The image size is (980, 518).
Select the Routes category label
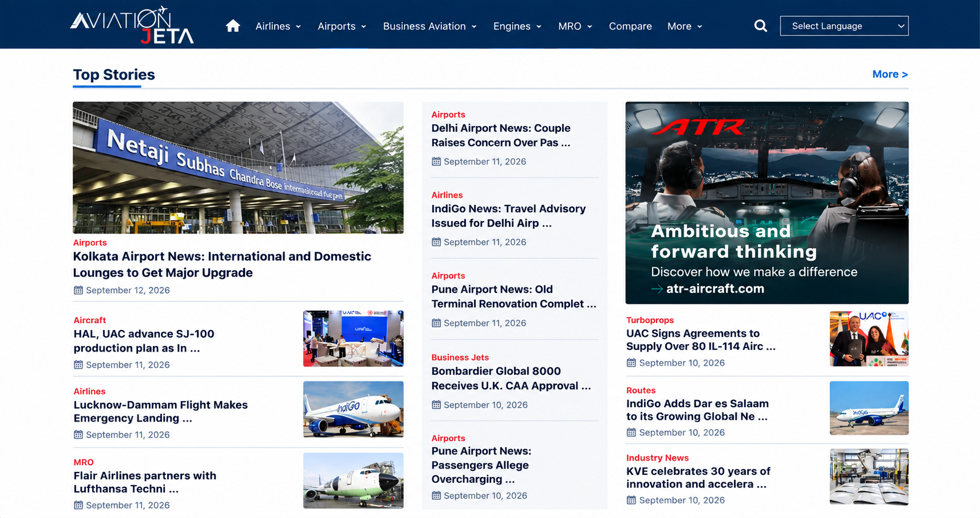641,390
